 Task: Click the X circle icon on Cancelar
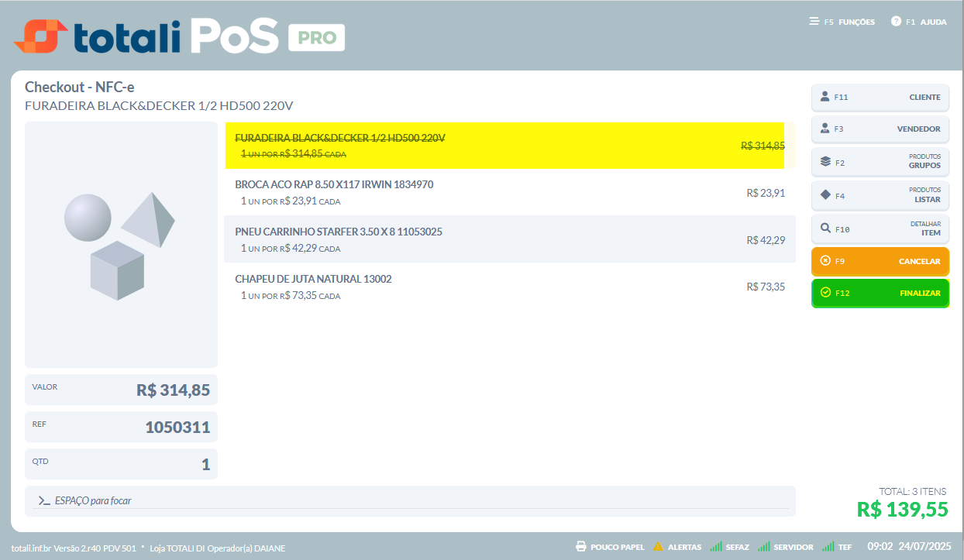click(x=825, y=262)
